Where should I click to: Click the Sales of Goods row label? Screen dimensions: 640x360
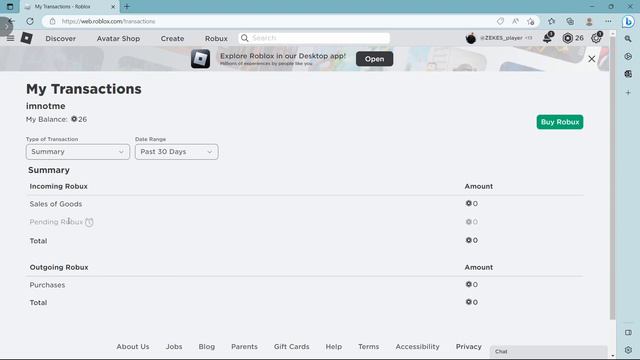pyautogui.click(x=56, y=204)
